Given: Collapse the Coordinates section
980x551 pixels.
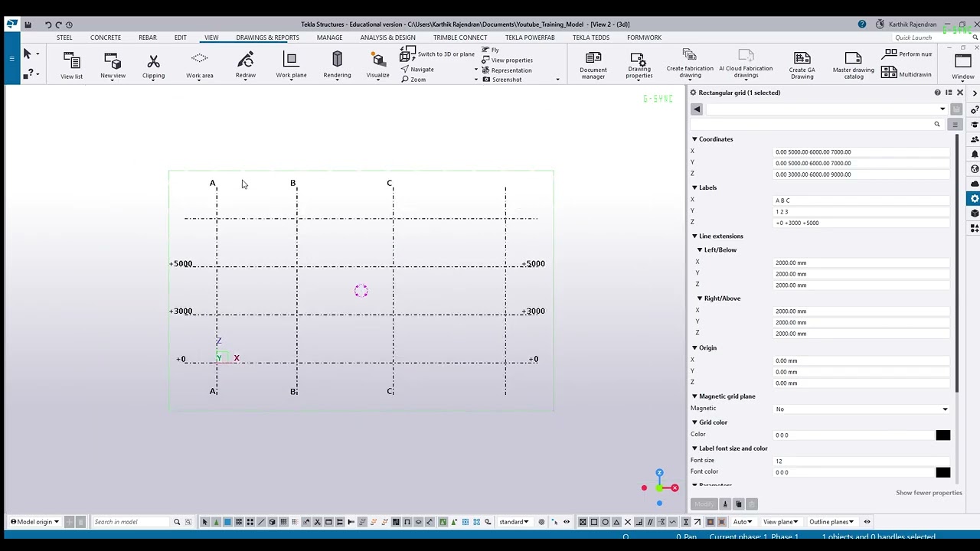Looking at the screenshot, I should pos(694,139).
